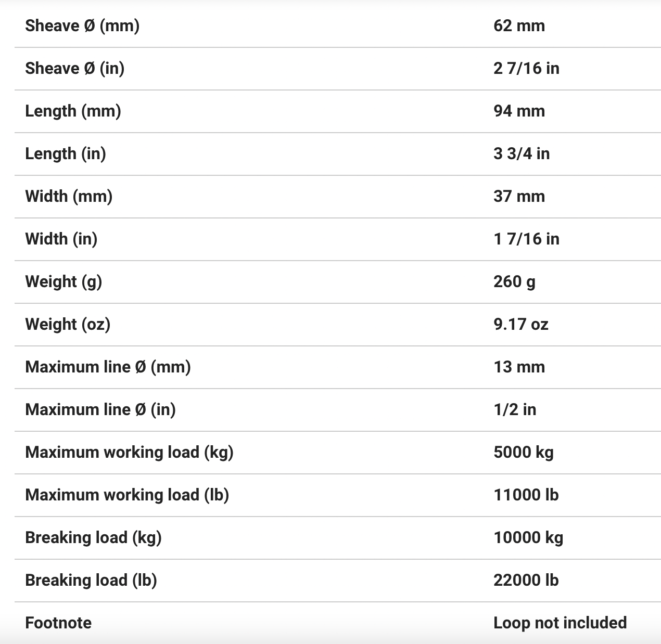Click the 'Breaking load (lb)' row label
This screenshot has height=644, width=661.
(91, 580)
